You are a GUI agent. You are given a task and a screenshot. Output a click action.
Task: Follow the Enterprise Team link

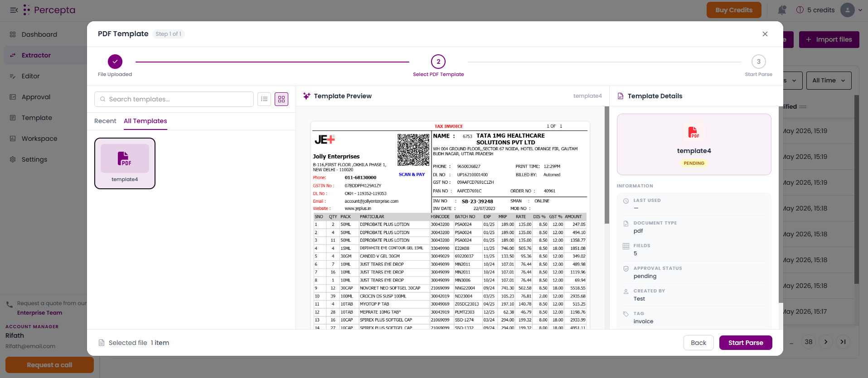coord(40,313)
